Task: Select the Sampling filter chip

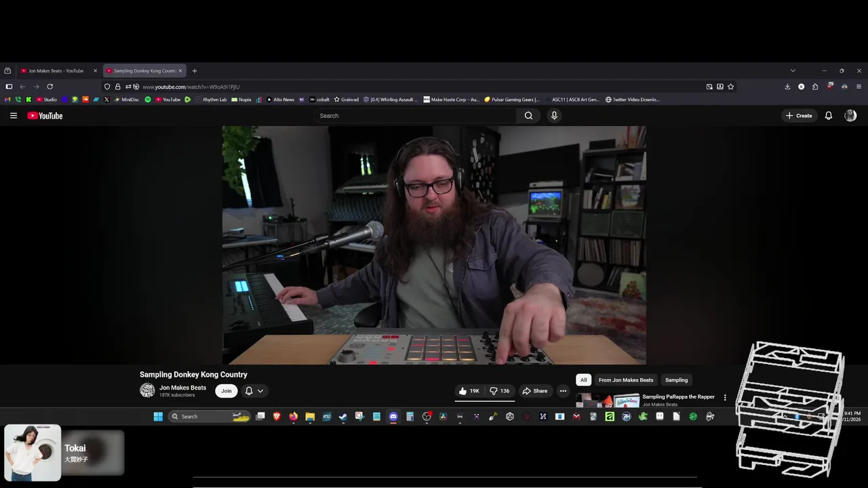Action: tap(676, 380)
